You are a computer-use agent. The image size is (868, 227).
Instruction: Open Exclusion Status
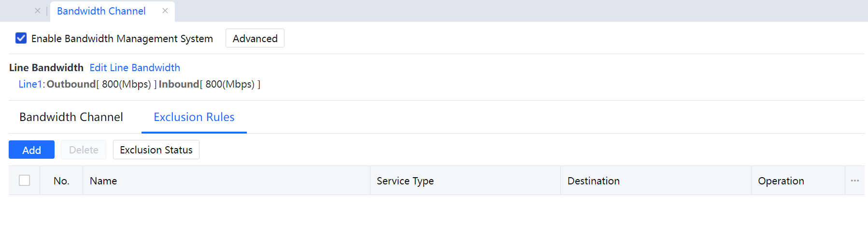[156, 150]
